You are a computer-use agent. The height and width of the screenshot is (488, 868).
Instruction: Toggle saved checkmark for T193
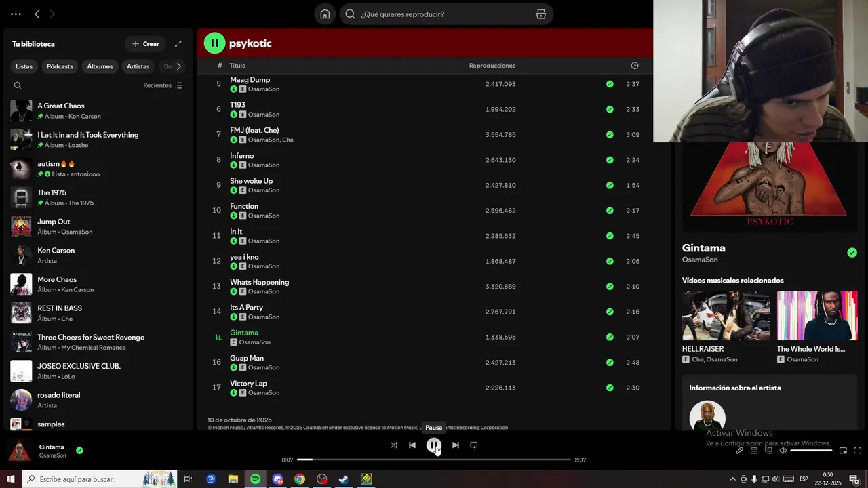[x=610, y=109]
